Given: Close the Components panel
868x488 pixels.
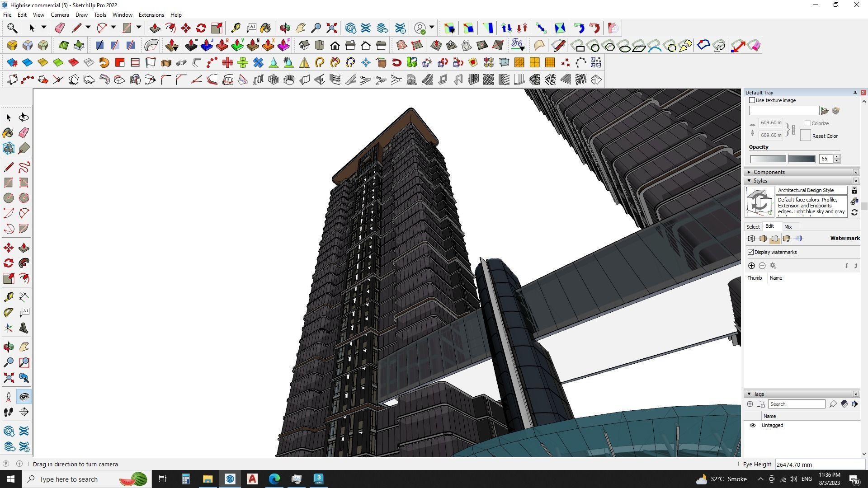Looking at the screenshot, I should pos(856,172).
